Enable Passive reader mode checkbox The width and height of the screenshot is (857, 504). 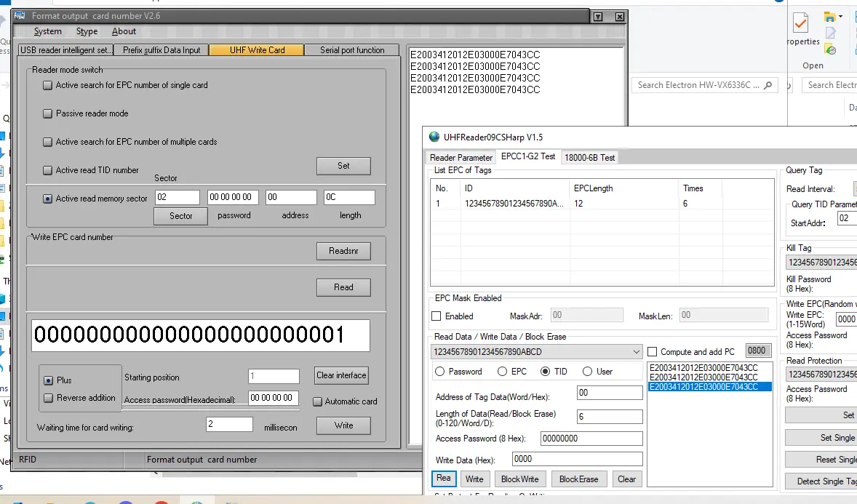(48, 113)
